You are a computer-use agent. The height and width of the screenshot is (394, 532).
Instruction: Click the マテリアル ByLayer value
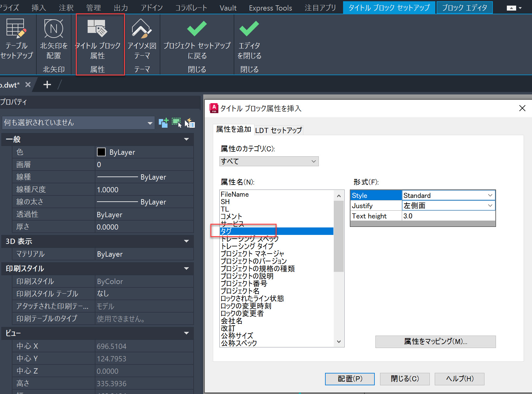(x=144, y=254)
